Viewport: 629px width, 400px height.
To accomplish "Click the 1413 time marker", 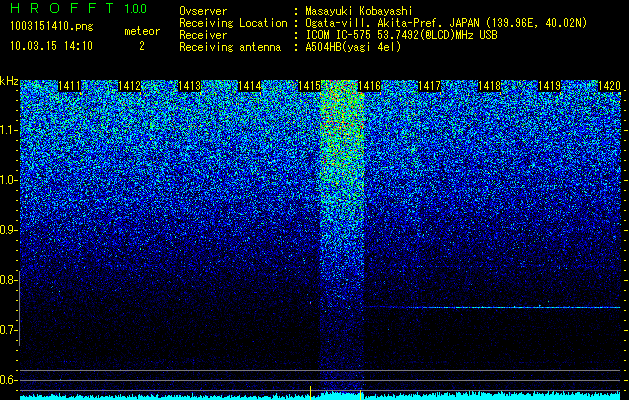I will pos(189,86).
